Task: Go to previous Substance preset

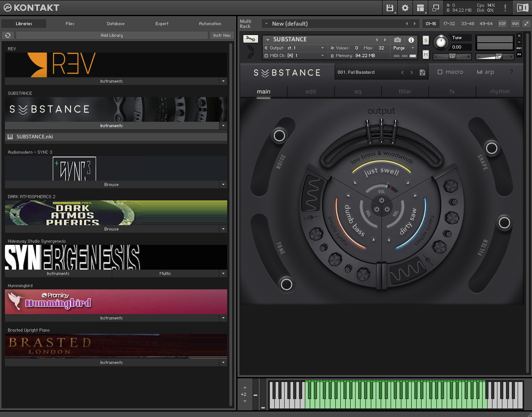Action: [x=402, y=72]
